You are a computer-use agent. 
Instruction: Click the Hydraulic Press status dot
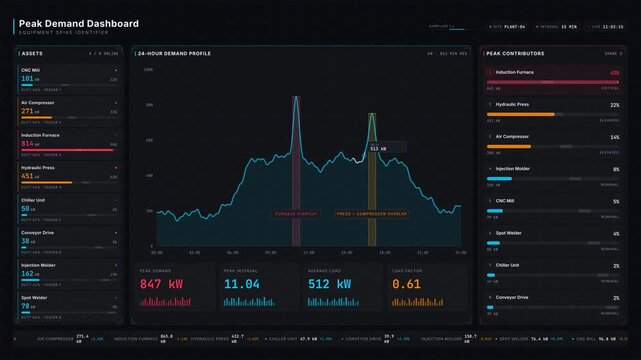pos(116,168)
